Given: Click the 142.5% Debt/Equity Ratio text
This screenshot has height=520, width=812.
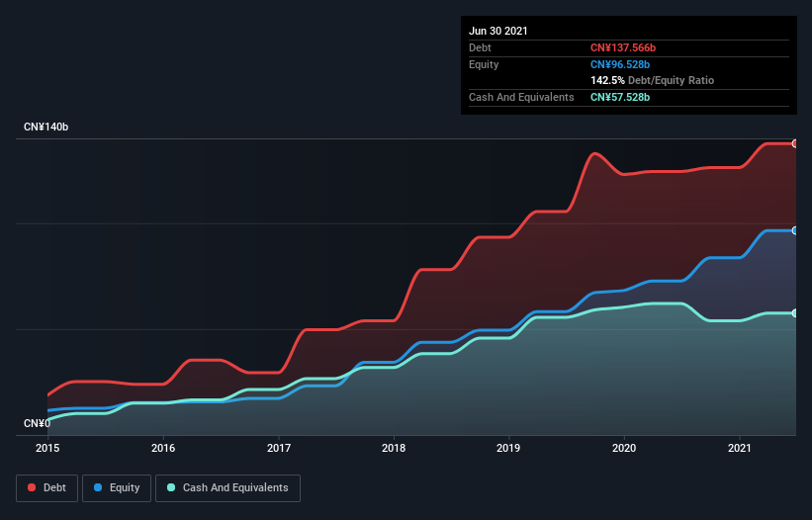Looking at the screenshot, I should click(652, 81).
